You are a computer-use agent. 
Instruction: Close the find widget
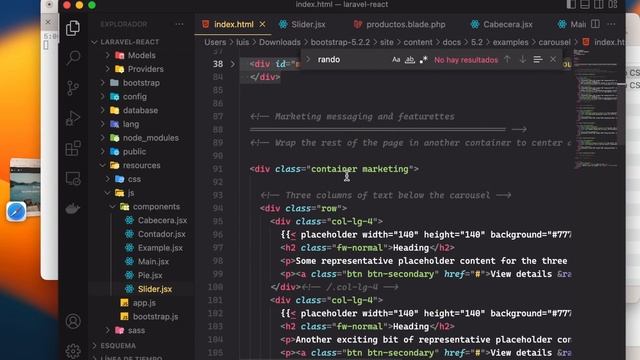click(x=553, y=60)
